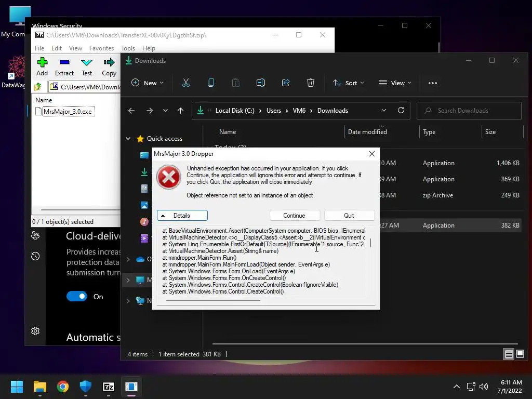Screen dimensions: 532x399
Task: Click the volume icon in system tray
Action: [x=484, y=387]
